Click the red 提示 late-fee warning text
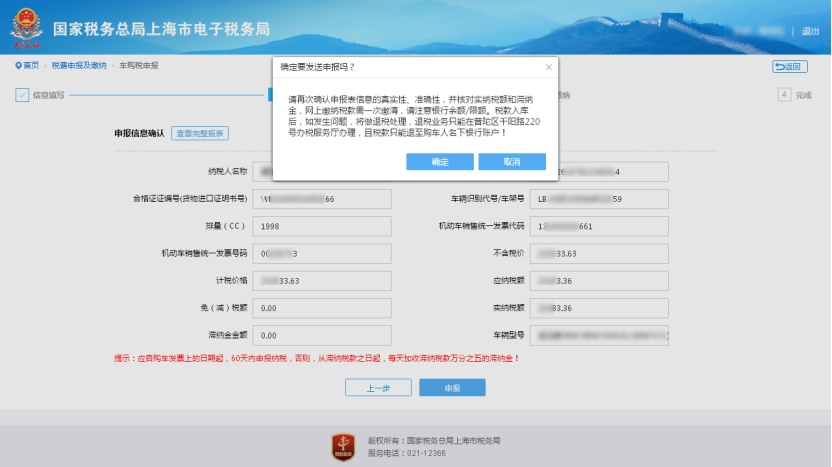Screen dimensions: 832x467 316,358
